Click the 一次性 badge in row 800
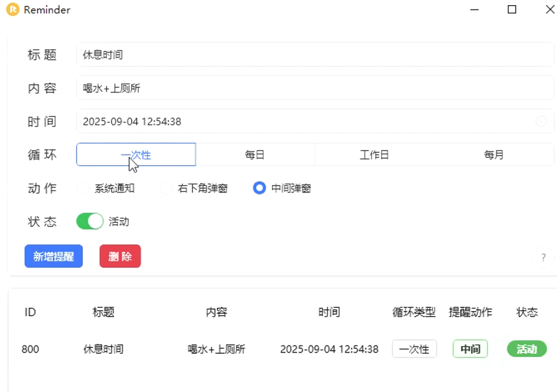 [414, 349]
